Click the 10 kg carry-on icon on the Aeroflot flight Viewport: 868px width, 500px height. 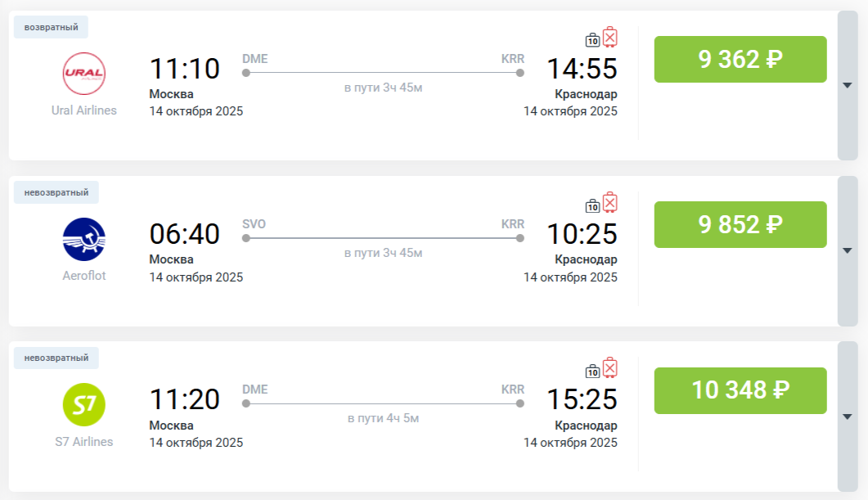click(593, 205)
